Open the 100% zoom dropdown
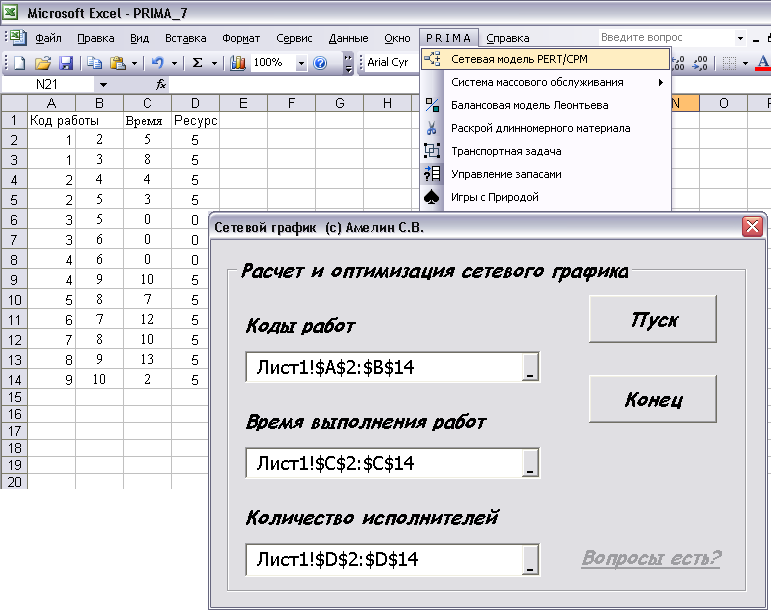Screen dimensions: 771x611 coord(301,63)
